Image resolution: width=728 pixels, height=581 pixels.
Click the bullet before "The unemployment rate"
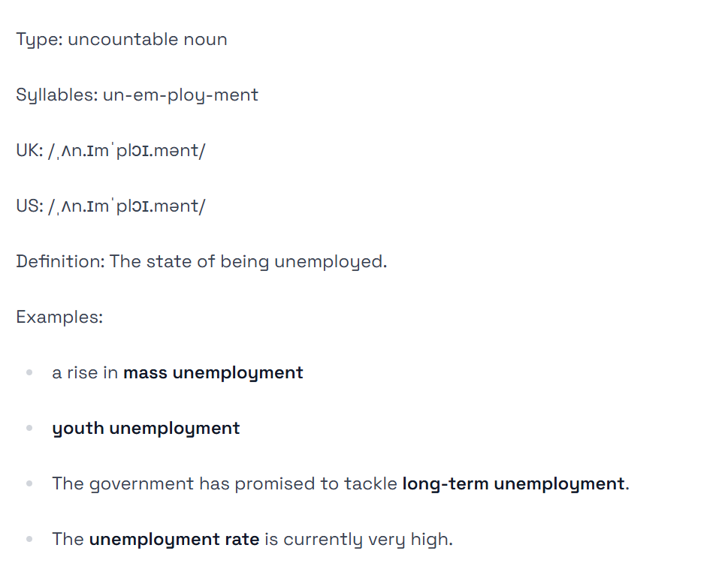(x=29, y=540)
